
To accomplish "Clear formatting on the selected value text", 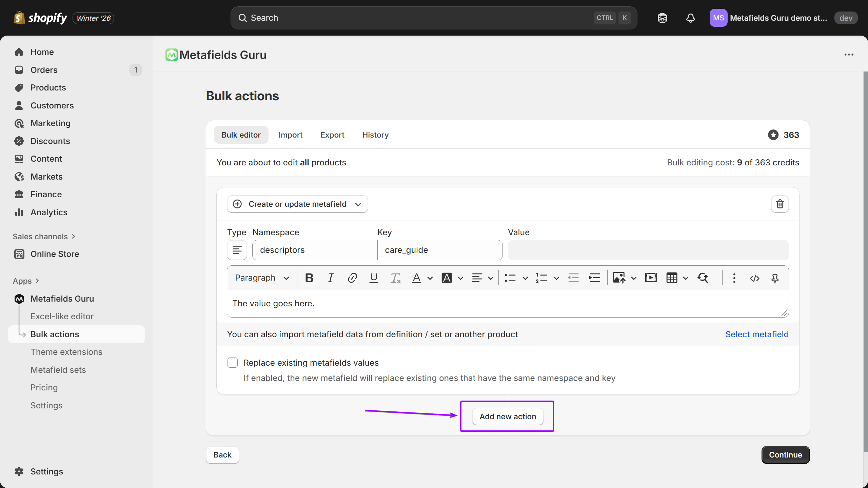I will click(395, 278).
